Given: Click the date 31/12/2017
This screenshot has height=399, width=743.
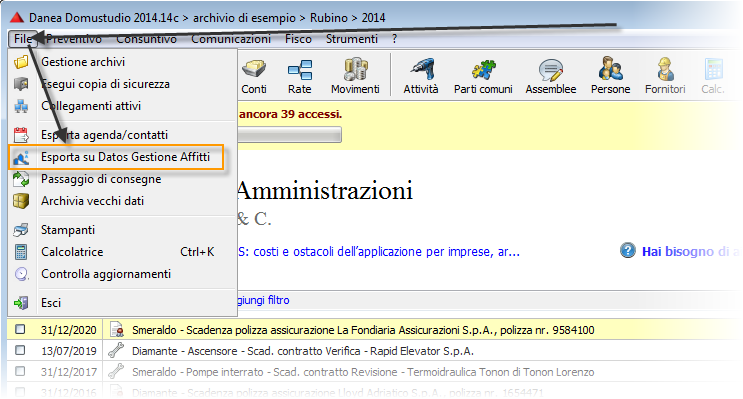Looking at the screenshot, I should click(69, 372).
